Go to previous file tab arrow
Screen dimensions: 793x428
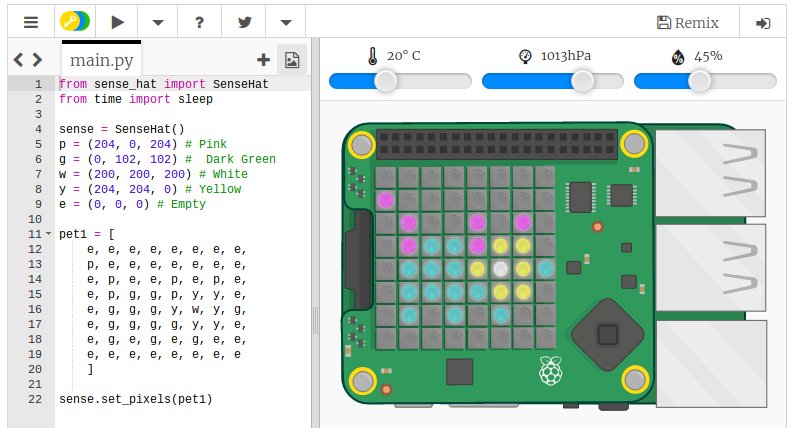point(18,60)
